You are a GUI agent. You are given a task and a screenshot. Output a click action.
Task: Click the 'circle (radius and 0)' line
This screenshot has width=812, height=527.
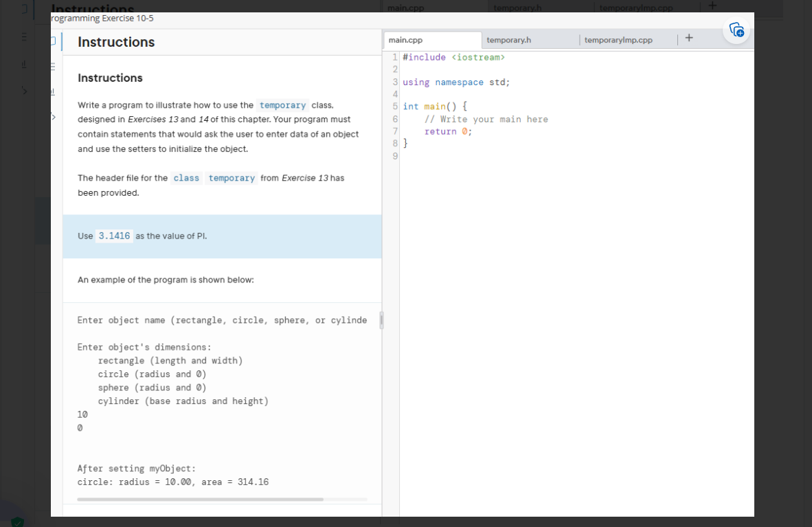point(152,374)
